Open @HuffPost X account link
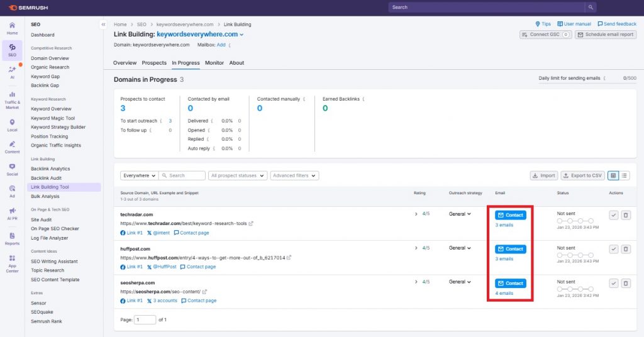Viewport: 644px width, 337px height. (162, 267)
